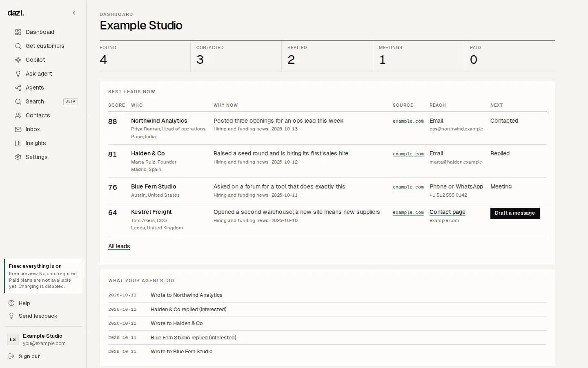The image size is (588, 368).
Task: Open Northwind Analytics example.com source link
Action: click(408, 121)
